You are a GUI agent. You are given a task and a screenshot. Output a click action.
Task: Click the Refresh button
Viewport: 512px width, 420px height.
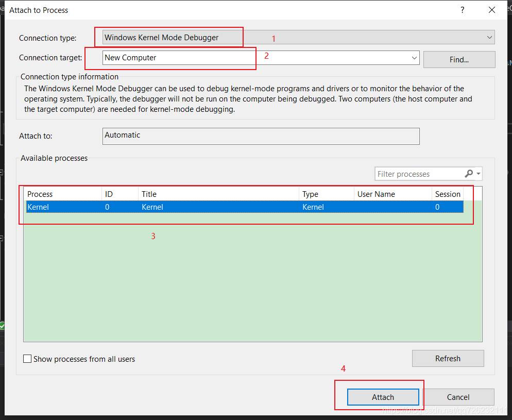(448, 358)
